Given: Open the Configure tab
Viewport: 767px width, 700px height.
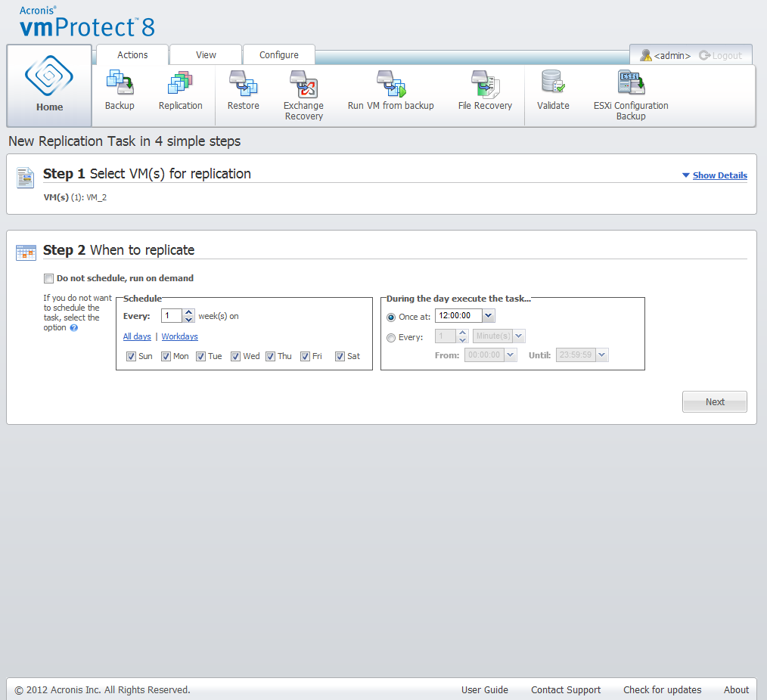Looking at the screenshot, I should coord(278,55).
